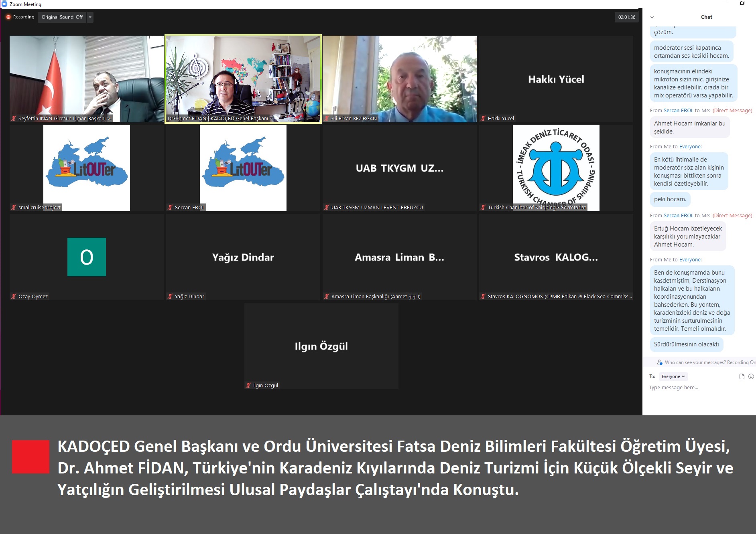Click 'konuşmacının elindeki mikrofon' chat message
The height and width of the screenshot is (534, 756).
(694, 83)
